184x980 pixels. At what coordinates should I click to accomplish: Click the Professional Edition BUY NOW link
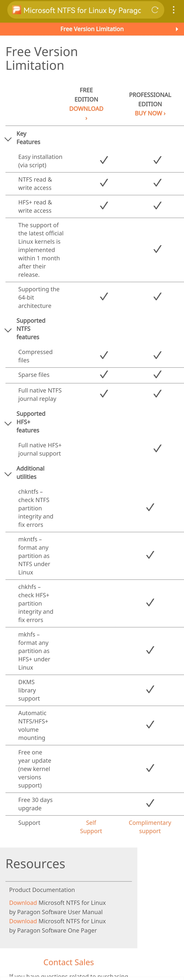point(150,113)
